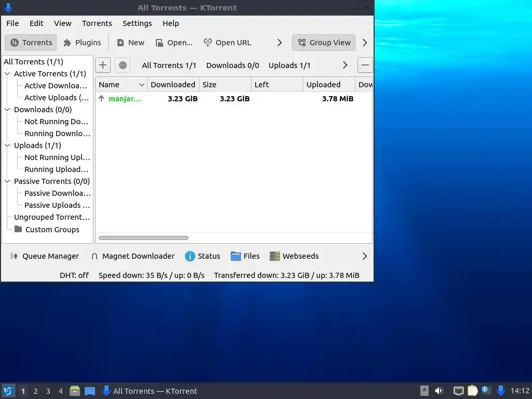The height and width of the screenshot is (399, 532).
Task: Open the View menu
Action: point(63,23)
